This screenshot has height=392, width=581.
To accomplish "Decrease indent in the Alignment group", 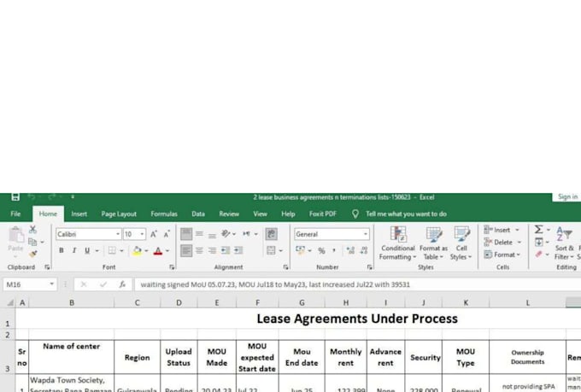I will pyautogui.click(x=226, y=250).
